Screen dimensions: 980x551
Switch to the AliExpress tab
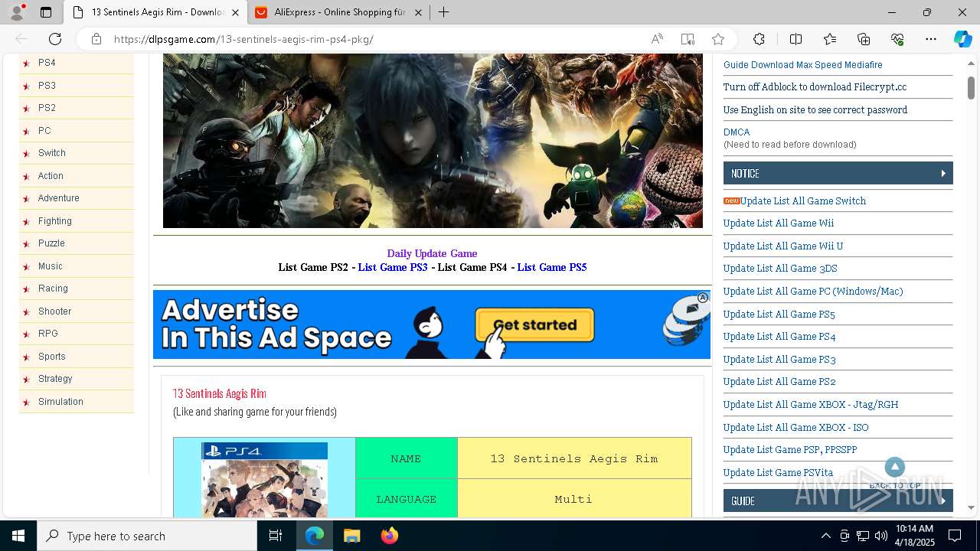[x=339, y=12]
